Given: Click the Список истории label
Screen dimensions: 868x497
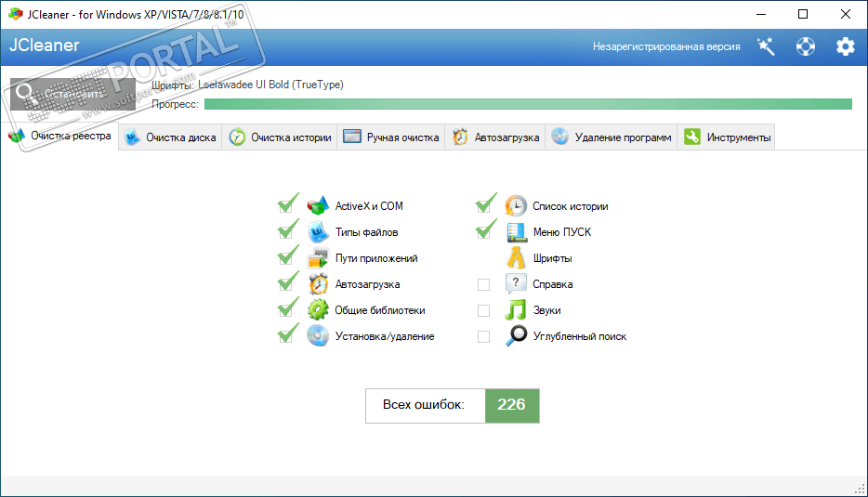Looking at the screenshot, I should tap(571, 206).
